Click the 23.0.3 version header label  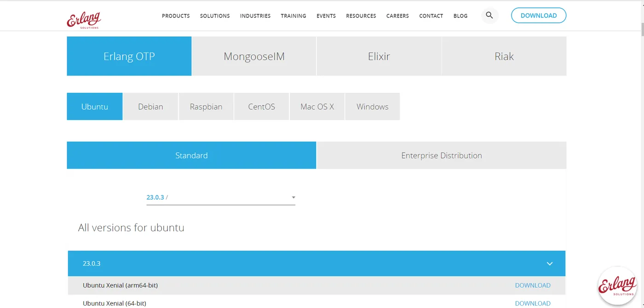(x=92, y=263)
